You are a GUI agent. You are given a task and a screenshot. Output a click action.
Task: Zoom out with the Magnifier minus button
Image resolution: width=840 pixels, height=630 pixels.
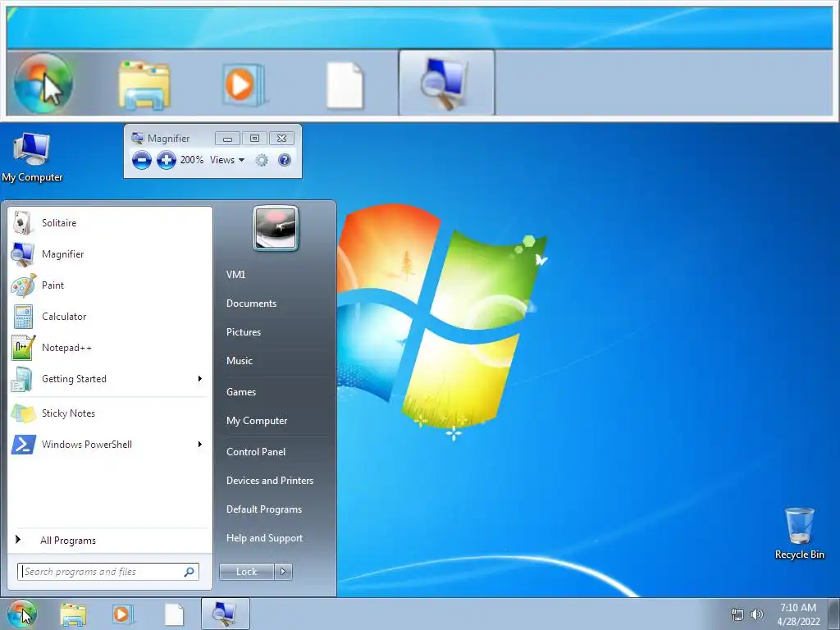tap(141, 160)
